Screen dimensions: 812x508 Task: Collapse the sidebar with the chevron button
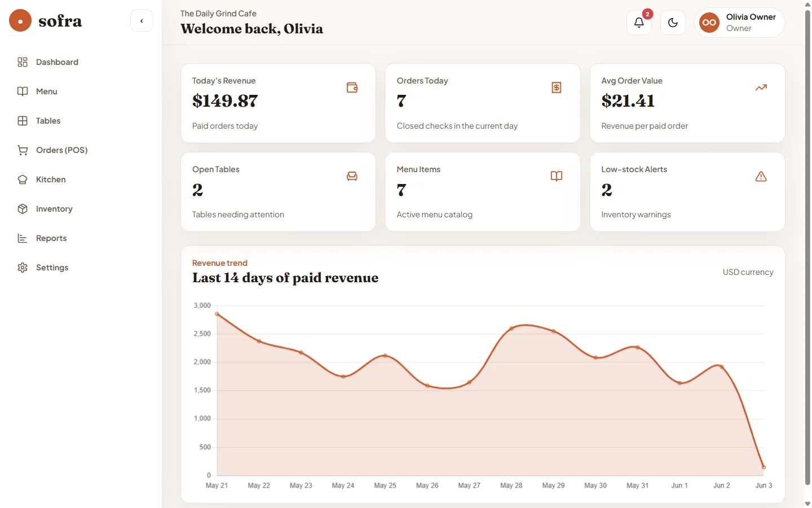click(142, 21)
